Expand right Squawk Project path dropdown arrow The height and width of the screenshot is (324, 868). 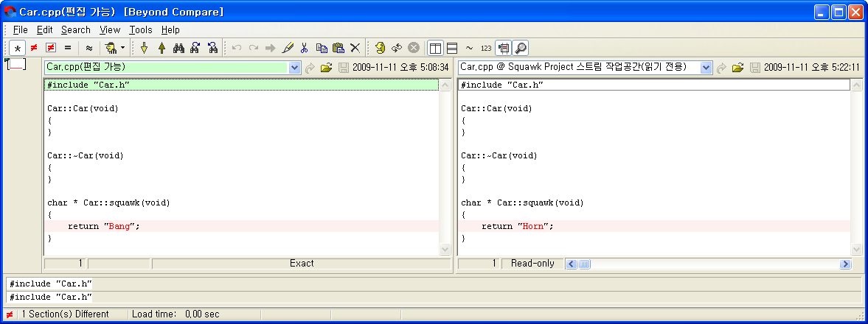[x=706, y=68]
